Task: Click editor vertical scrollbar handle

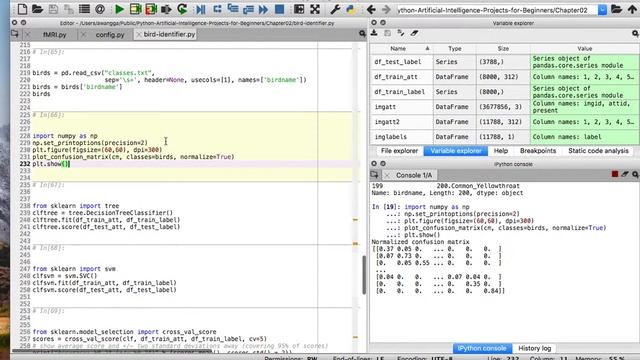Action: click(364, 274)
